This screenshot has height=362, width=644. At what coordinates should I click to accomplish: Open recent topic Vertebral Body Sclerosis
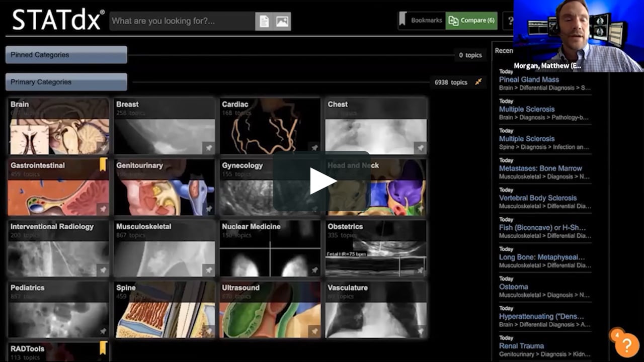(538, 198)
